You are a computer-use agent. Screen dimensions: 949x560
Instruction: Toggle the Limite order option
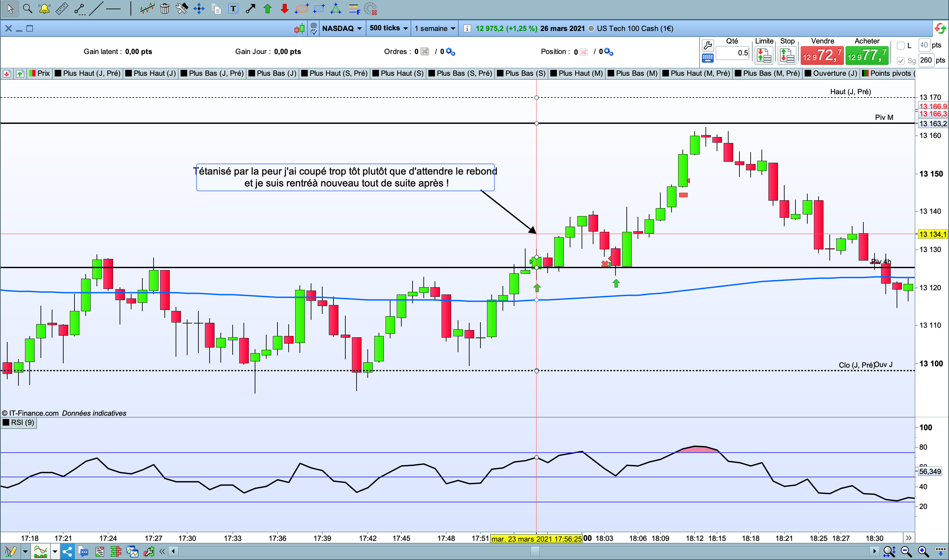pyautogui.click(x=764, y=55)
